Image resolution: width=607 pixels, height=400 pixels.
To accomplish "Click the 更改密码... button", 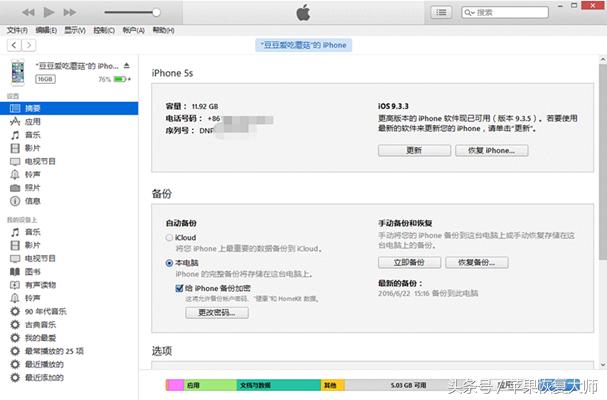I will pos(217,313).
